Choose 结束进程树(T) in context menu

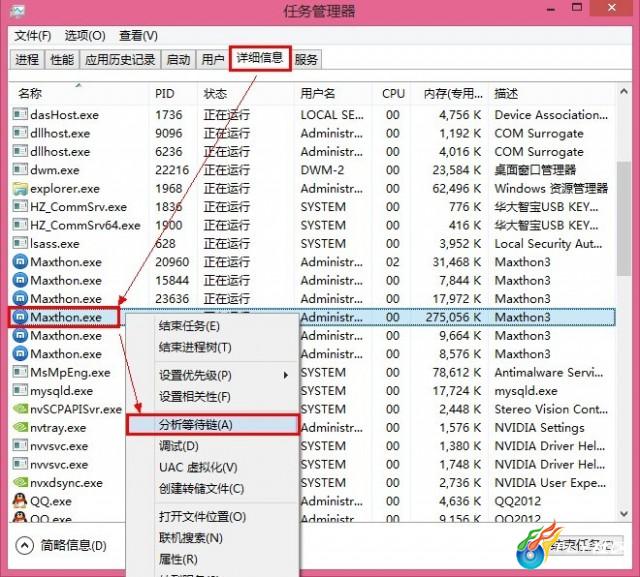tap(213, 347)
